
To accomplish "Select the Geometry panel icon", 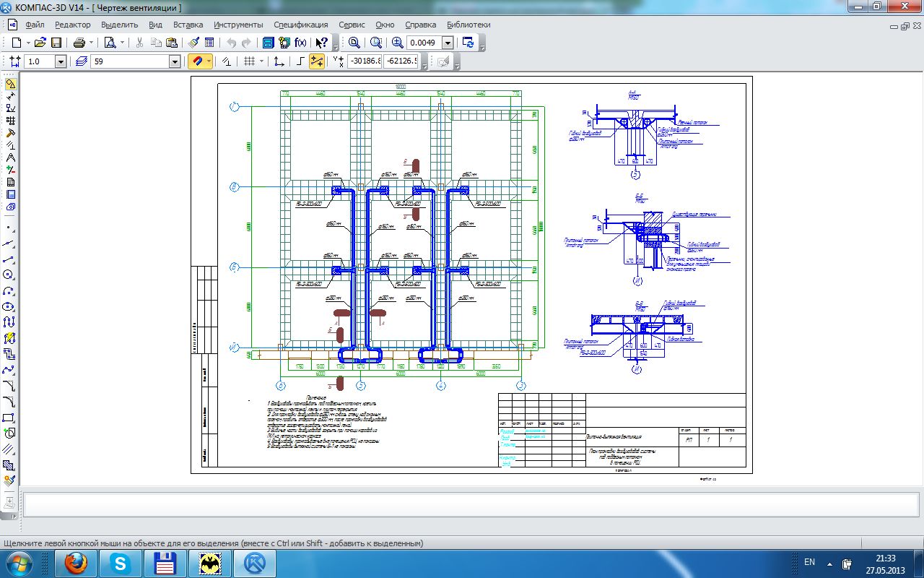I will 10,84.
